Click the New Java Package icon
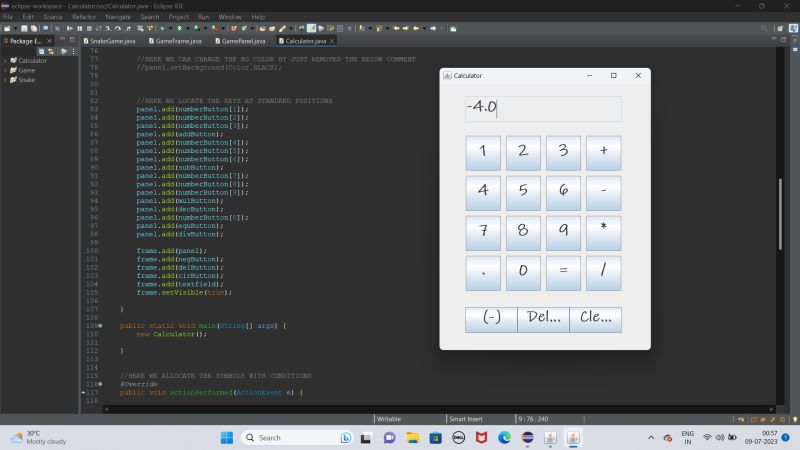800x450 pixels. [x=233, y=29]
